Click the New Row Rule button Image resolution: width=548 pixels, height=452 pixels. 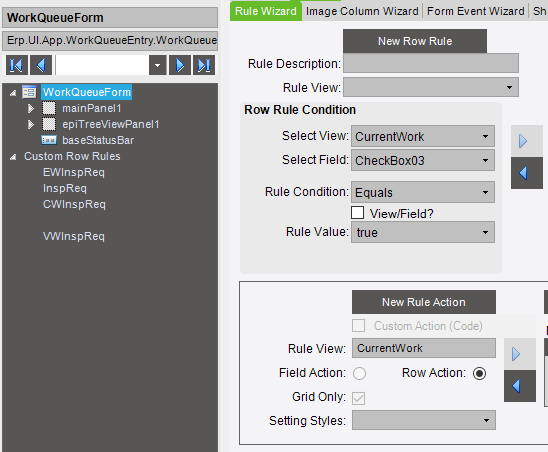click(x=415, y=41)
